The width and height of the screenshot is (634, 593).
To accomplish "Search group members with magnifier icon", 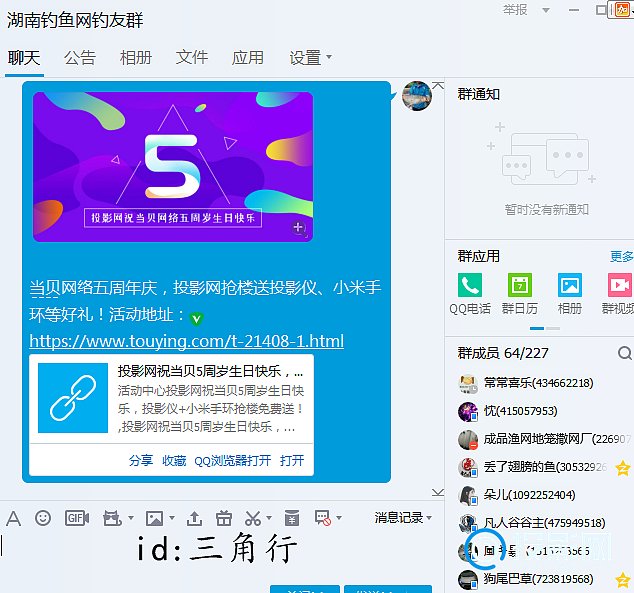I will 625,353.
